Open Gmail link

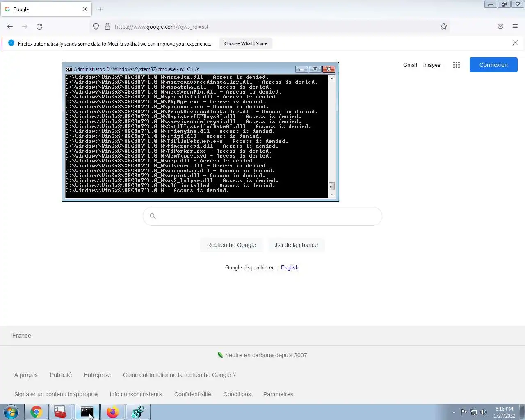coord(410,65)
